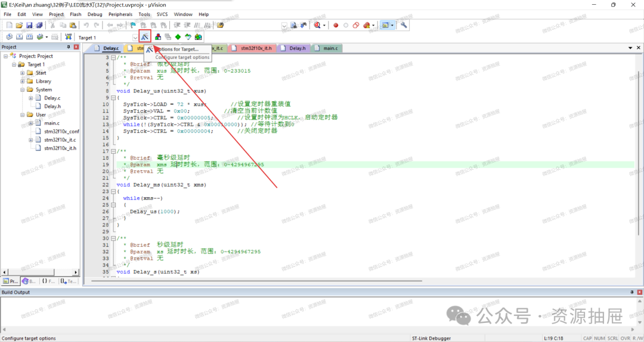Pin the Build Output panel autohide pin
The image size is (644, 342).
[632, 292]
